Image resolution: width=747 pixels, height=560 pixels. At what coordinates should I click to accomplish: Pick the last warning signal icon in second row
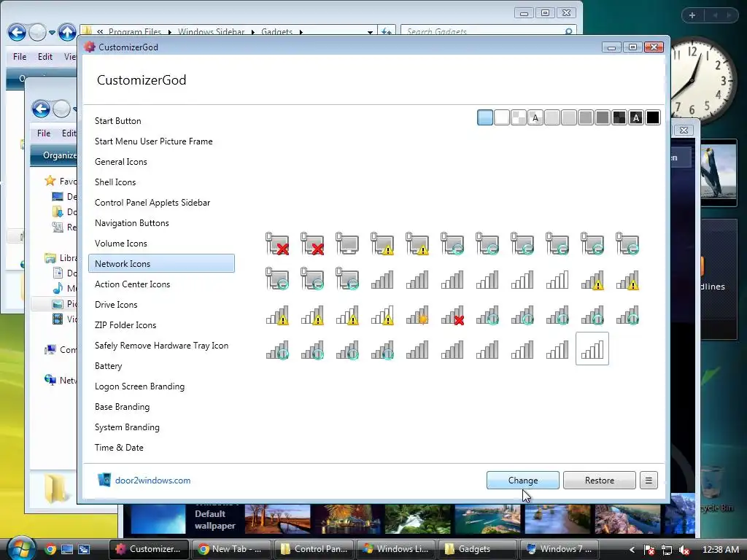[x=627, y=279]
